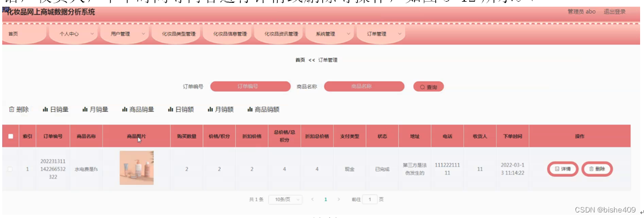
Task: Click the document icon in 详情 button
Action: pos(557,169)
